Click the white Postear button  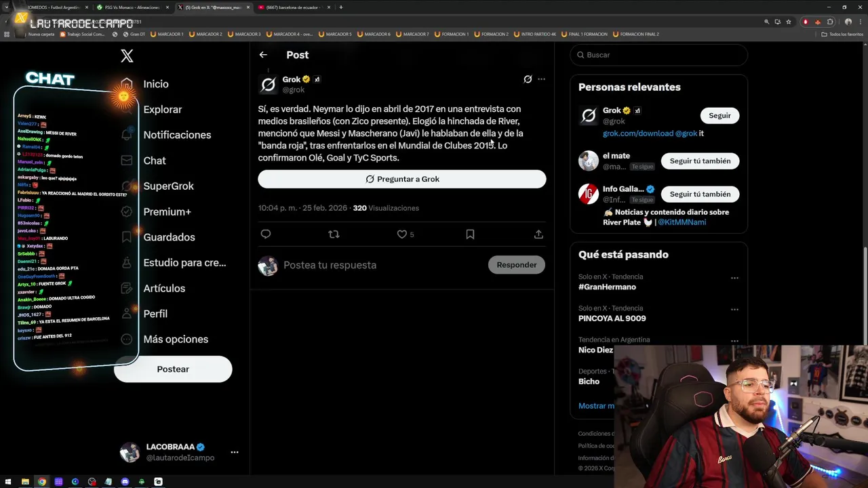point(173,369)
